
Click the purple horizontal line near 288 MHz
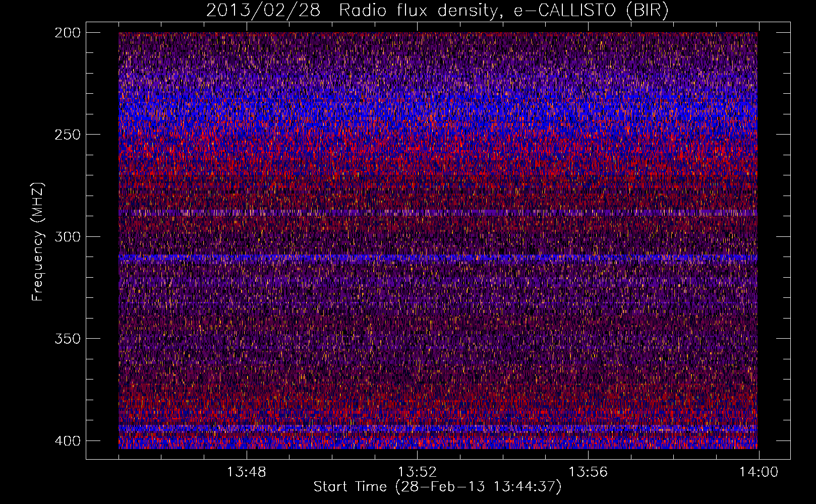point(438,213)
